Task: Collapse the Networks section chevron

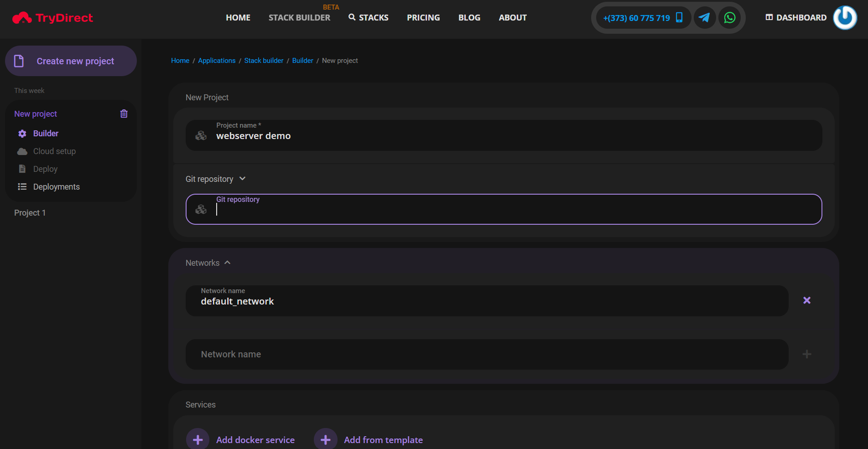Action: [x=228, y=263]
